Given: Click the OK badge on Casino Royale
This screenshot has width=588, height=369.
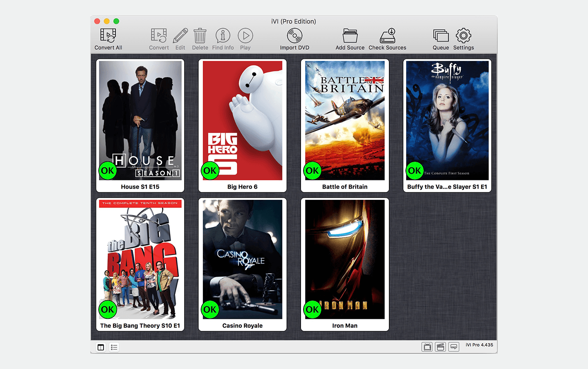Looking at the screenshot, I should click(210, 309).
